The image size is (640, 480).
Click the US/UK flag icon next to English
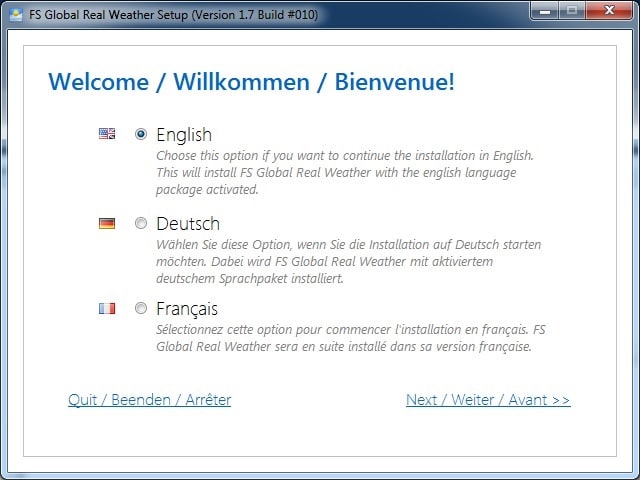point(107,133)
